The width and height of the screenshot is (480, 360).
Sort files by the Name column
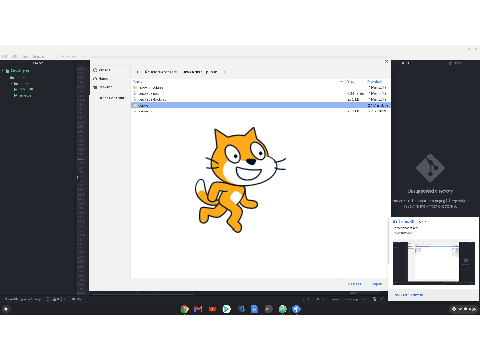point(137,82)
